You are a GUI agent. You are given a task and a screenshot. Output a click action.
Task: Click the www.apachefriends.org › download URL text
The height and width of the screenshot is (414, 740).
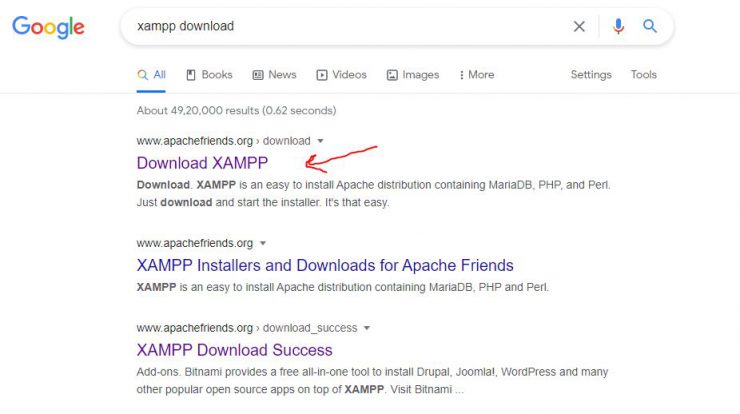[223, 141]
